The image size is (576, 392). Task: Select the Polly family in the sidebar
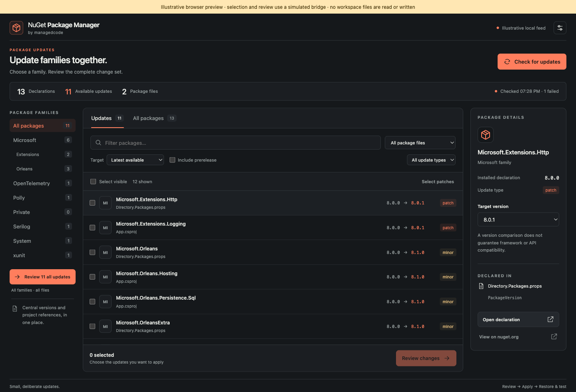click(42, 198)
